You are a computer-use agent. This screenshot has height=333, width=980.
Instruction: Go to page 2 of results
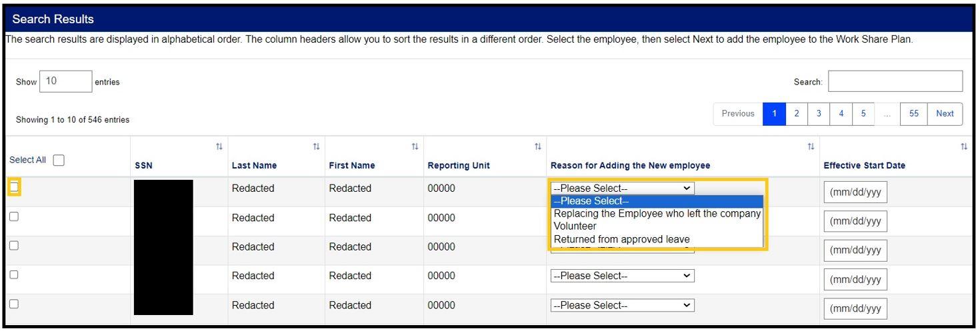(x=796, y=113)
